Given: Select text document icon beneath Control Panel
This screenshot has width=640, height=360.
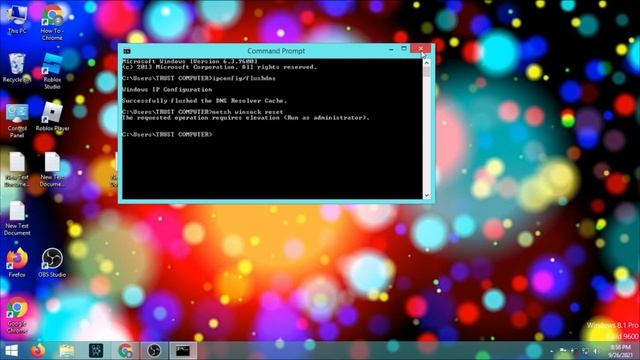Looking at the screenshot, I should point(17,169).
